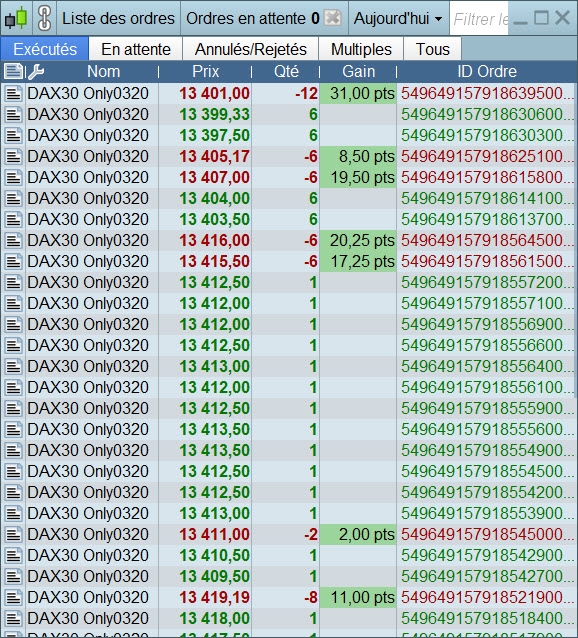This screenshot has width=578, height=638.
Task: Select the 31,00 pts gain cell
Action: click(358, 94)
